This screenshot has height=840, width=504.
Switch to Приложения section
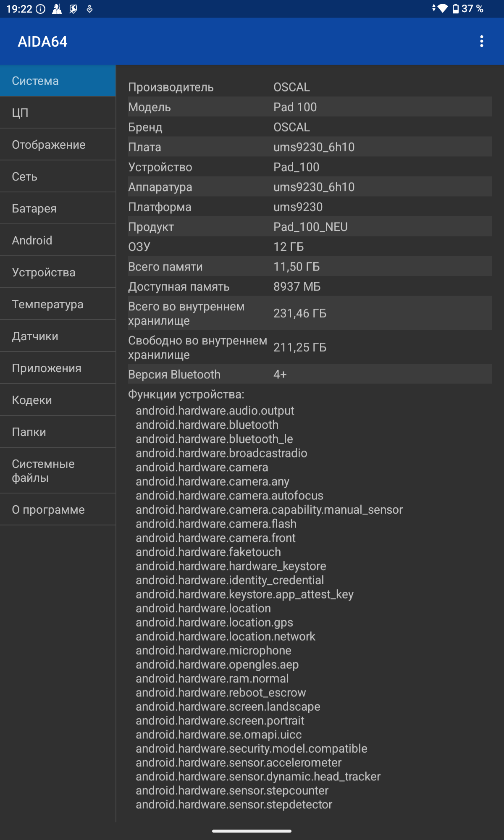point(58,368)
